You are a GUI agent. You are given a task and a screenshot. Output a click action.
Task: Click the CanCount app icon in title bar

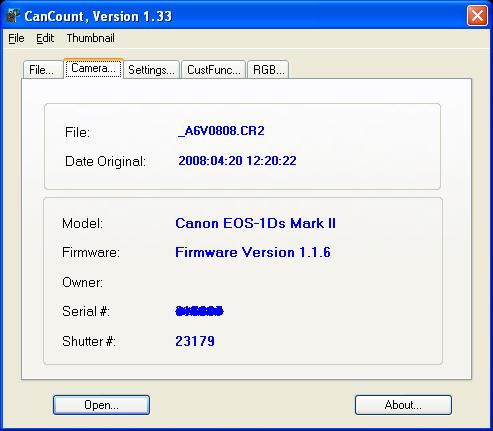[13, 16]
